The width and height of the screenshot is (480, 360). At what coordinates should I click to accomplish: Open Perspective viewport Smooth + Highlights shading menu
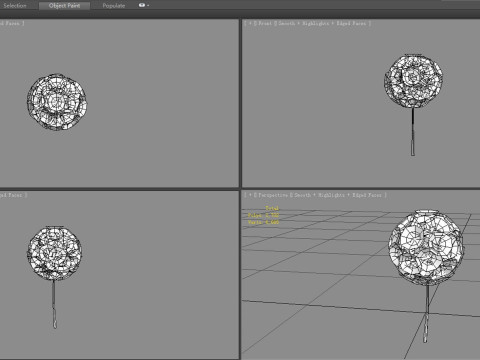point(338,195)
